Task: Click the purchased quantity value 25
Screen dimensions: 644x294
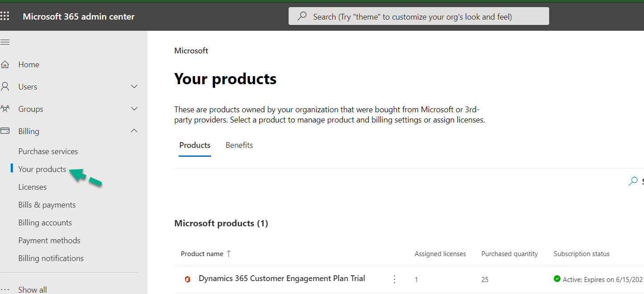Action: point(485,280)
